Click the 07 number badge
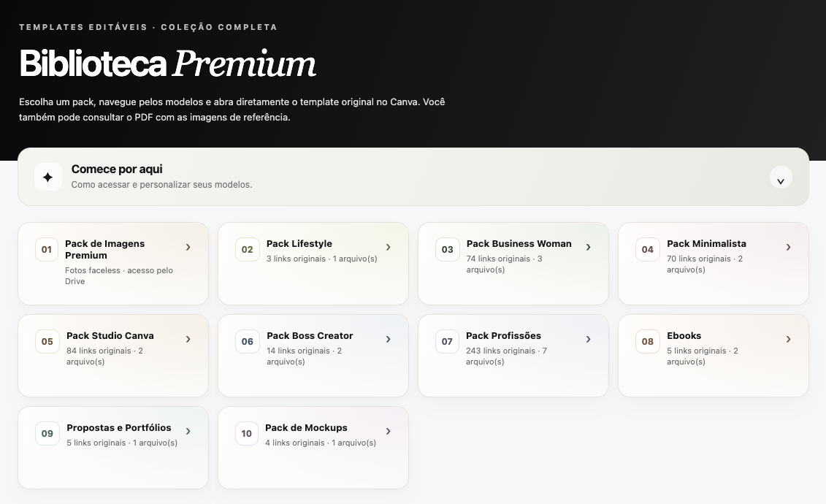This screenshot has height=504, width=826. [447, 341]
